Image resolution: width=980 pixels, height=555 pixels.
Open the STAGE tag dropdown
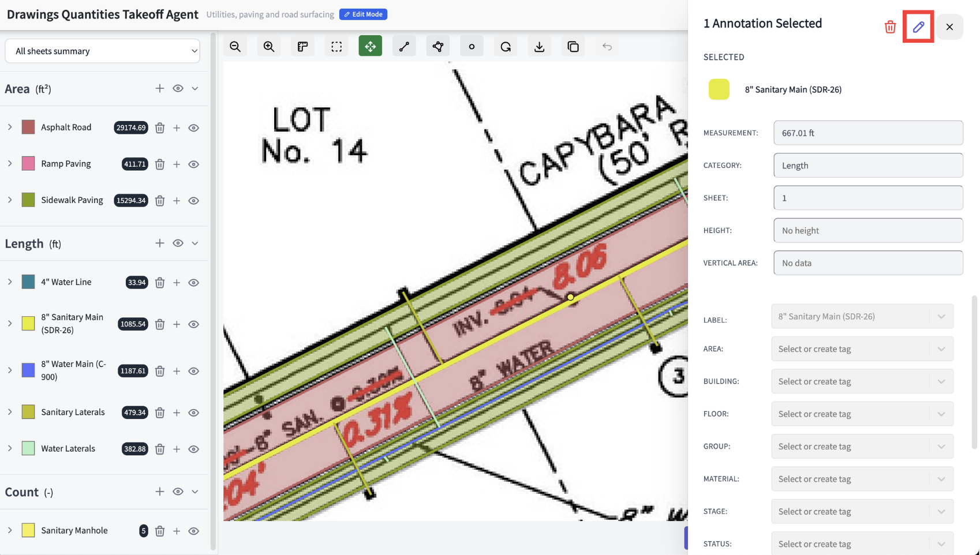[862, 511]
